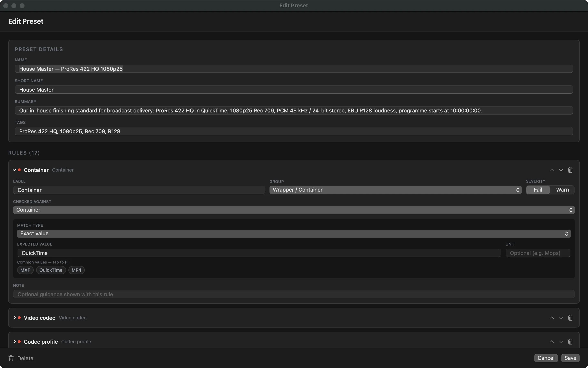Viewport: 588px width, 368px height.
Task: Edit the Expected Value field
Action: click(259, 253)
